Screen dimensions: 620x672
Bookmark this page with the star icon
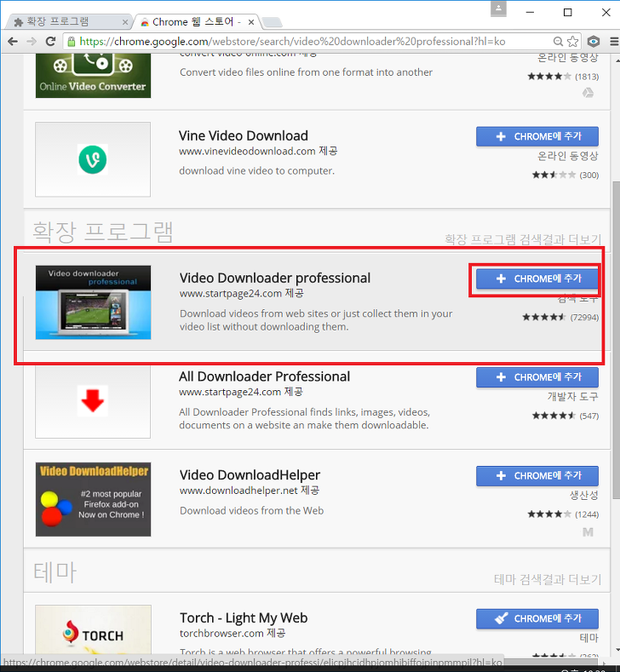(572, 42)
